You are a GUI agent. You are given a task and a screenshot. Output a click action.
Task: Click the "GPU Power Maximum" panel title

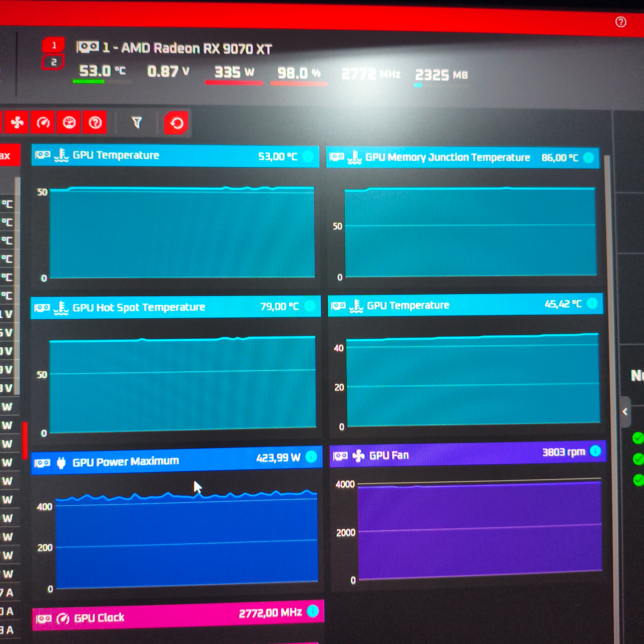126,462
